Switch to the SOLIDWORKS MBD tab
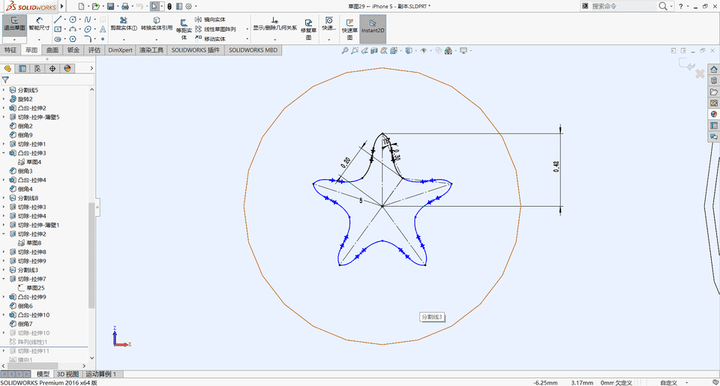The height and width of the screenshot is (386, 720). click(253, 50)
